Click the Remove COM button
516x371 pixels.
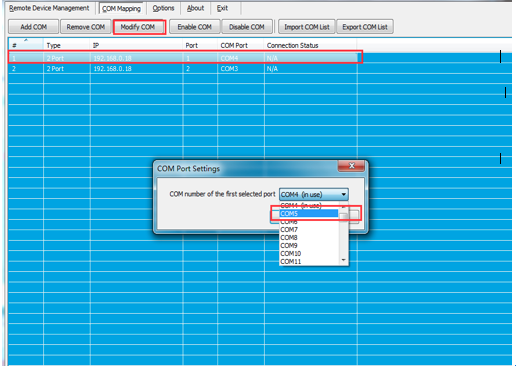click(86, 27)
